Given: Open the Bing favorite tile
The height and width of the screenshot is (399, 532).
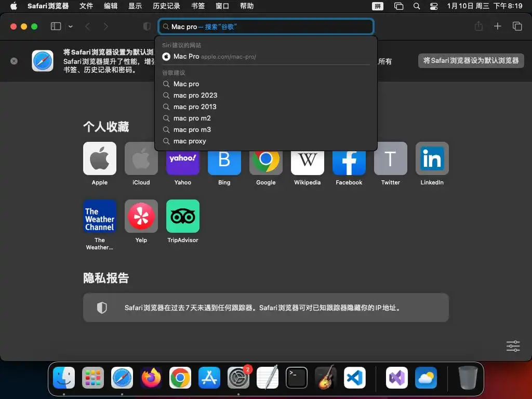Looking at the screenshot, I should (x=224, y=163).
